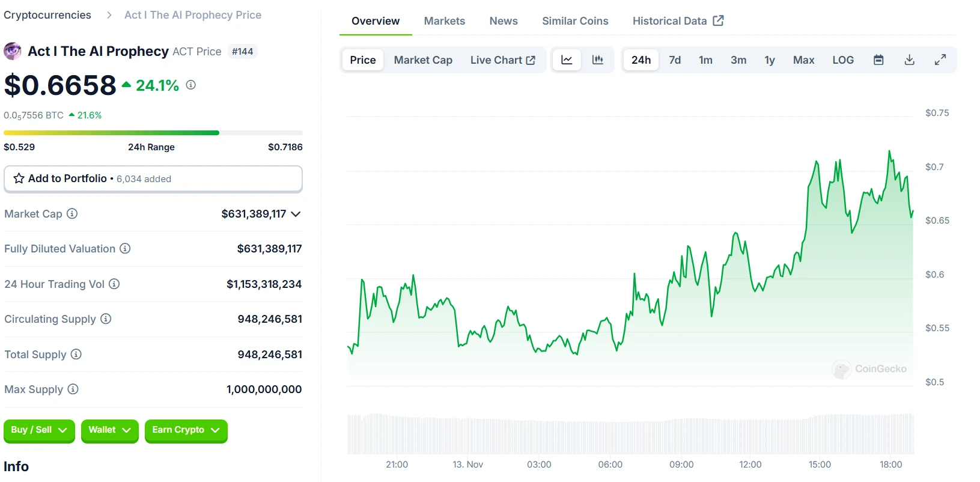Select the 7d time range
The height and width of the screenshot is (482, 980).
(675, 60)
